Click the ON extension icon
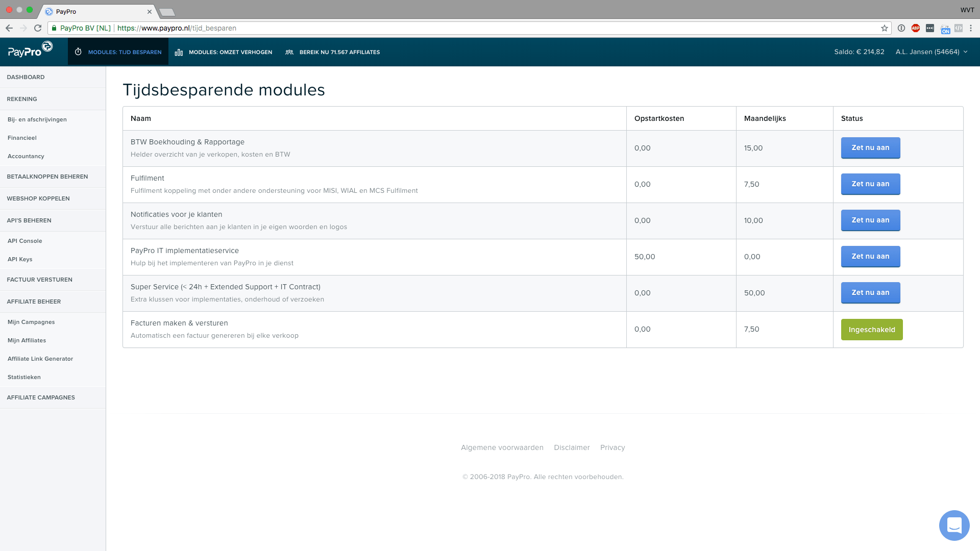This screenshot has height=551, width=980. [x=945, y=29]
